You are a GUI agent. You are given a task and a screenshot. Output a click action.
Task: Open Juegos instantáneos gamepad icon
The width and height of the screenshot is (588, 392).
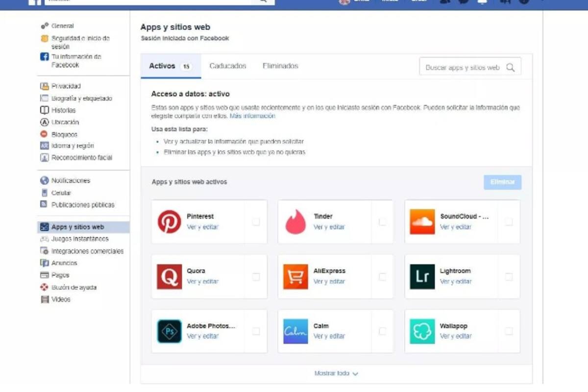[x=45, y=239]
